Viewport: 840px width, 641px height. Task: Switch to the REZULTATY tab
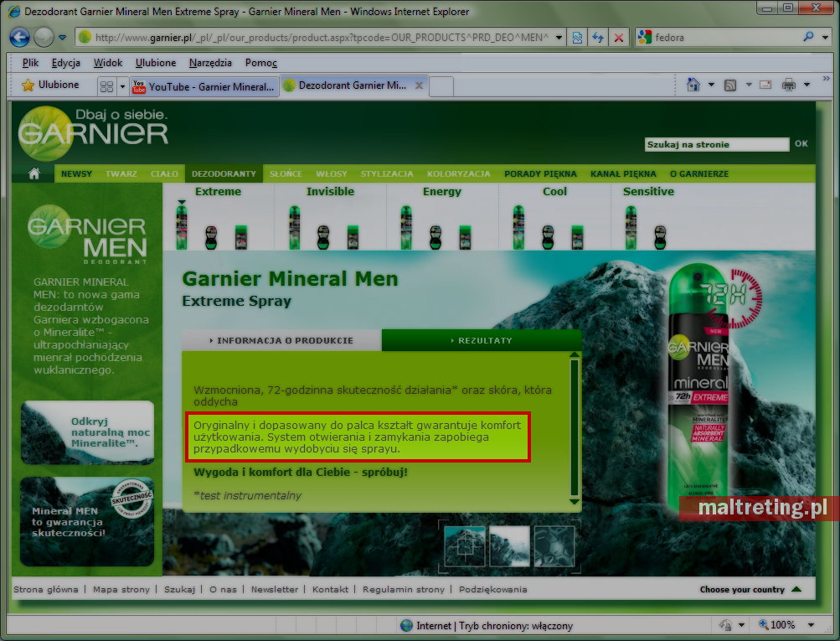click(x=482, y=340)
